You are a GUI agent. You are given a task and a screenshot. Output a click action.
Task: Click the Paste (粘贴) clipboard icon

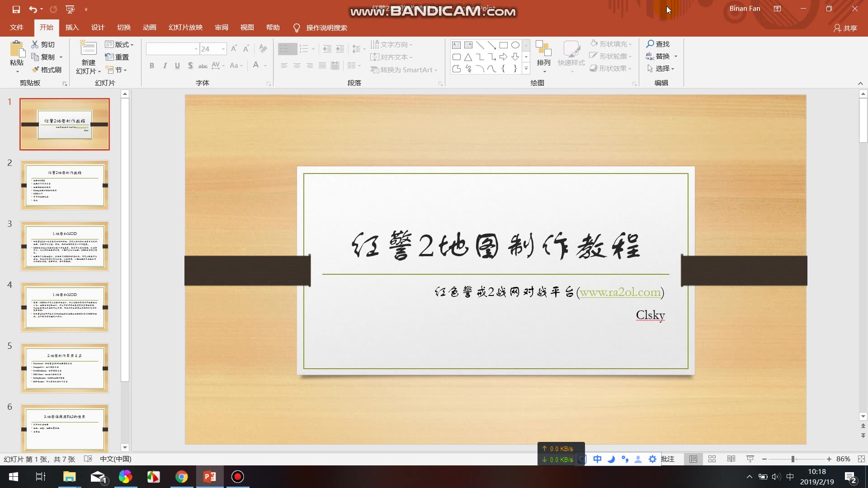tap(17, 49)
